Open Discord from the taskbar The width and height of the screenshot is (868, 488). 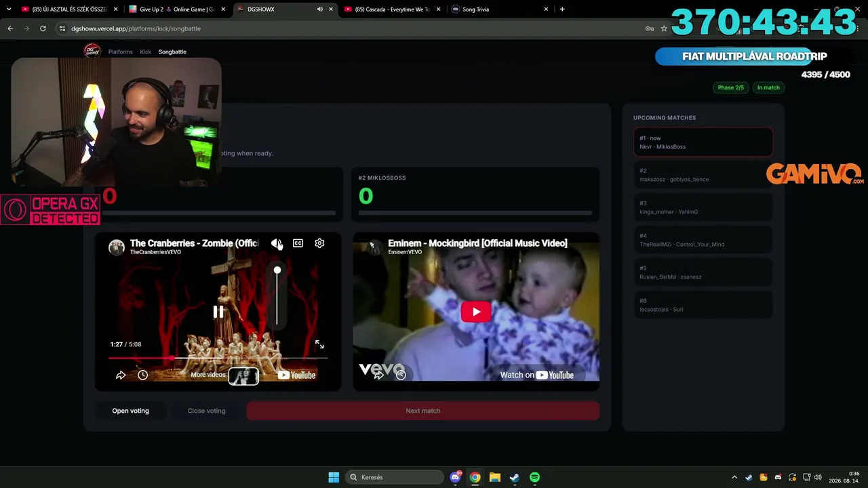click(456, 477)
